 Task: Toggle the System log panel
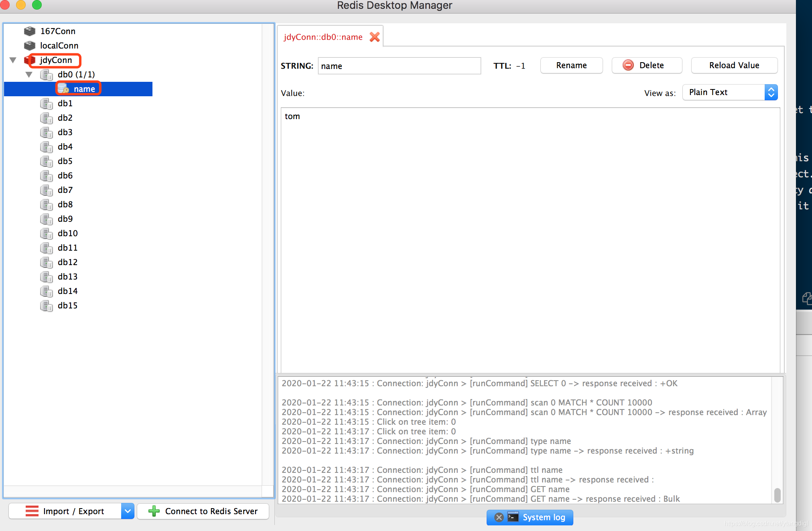[x=544, y=517]
